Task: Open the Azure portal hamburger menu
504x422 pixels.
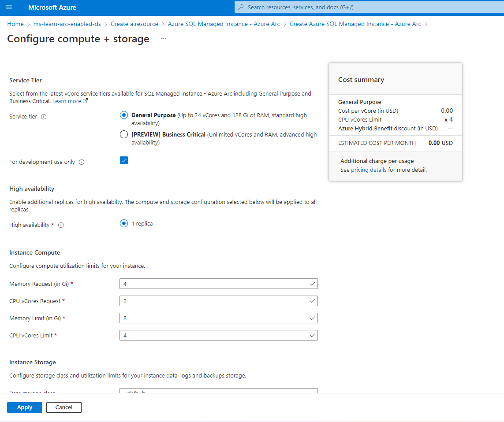Action: [x=9, y=7]
